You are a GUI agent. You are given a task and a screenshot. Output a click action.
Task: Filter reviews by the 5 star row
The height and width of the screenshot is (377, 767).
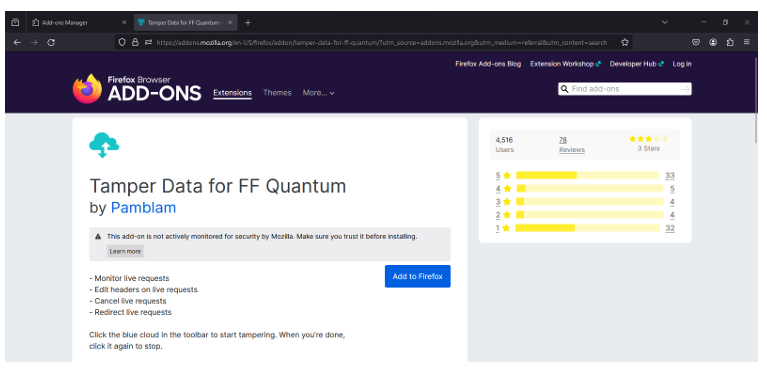585,175
